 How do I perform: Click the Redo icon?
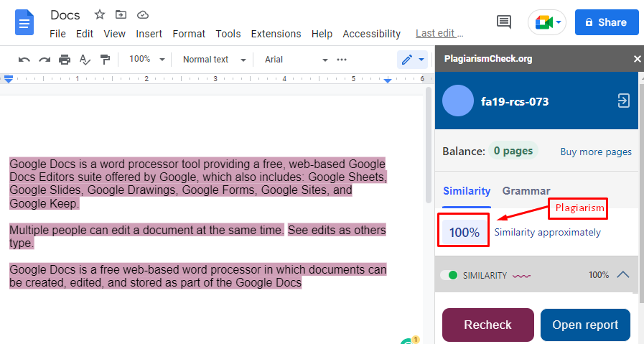click(45, 60)
